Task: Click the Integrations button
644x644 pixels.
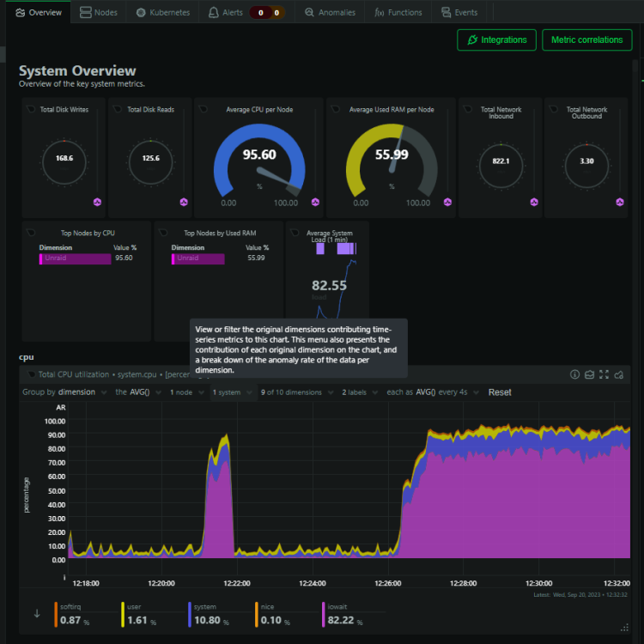Action: (496, 39)
